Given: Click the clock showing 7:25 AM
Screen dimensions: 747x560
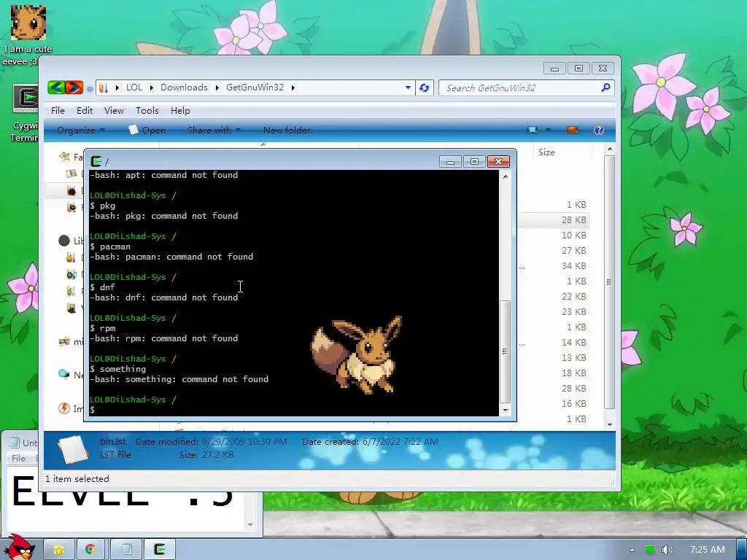Looking at the screenshot, I should (707, 550).
